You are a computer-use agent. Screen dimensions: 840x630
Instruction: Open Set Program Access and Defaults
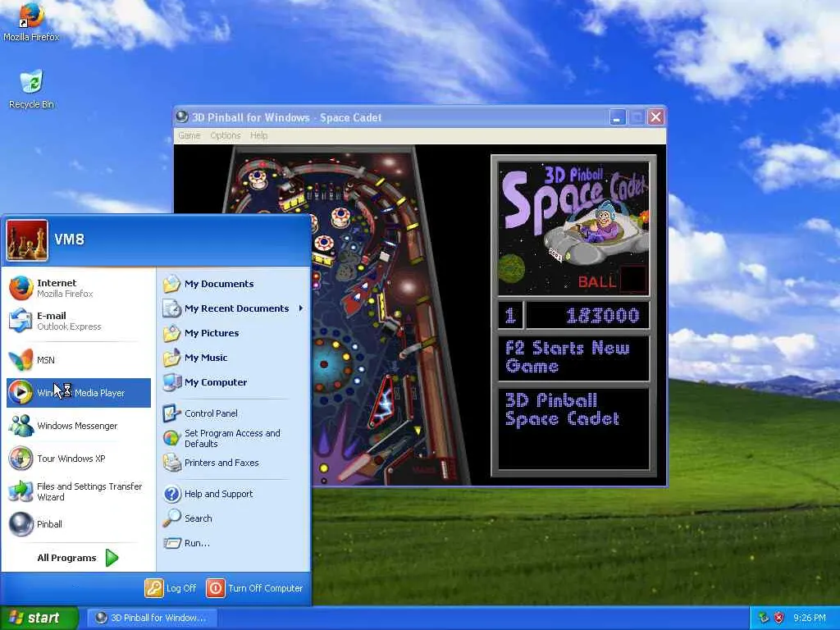(234, 438)
